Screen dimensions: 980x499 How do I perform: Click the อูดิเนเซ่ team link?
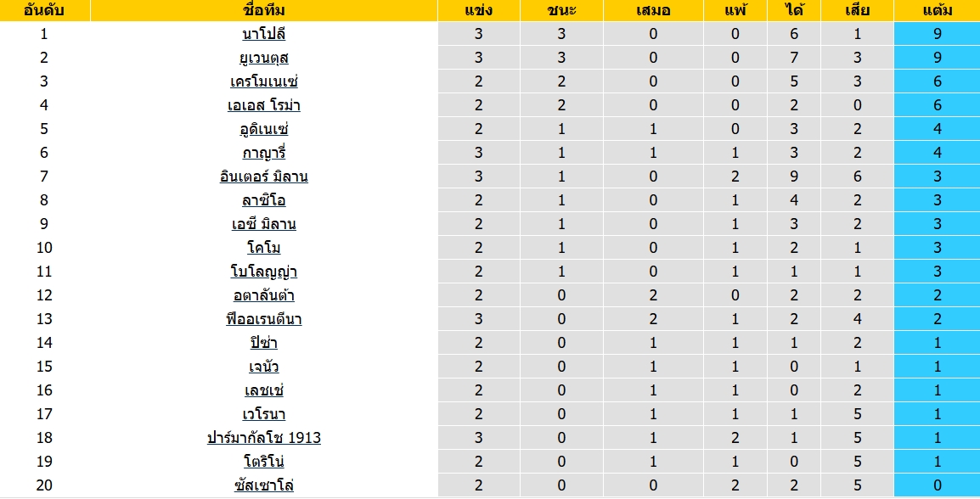coord(264,129)
